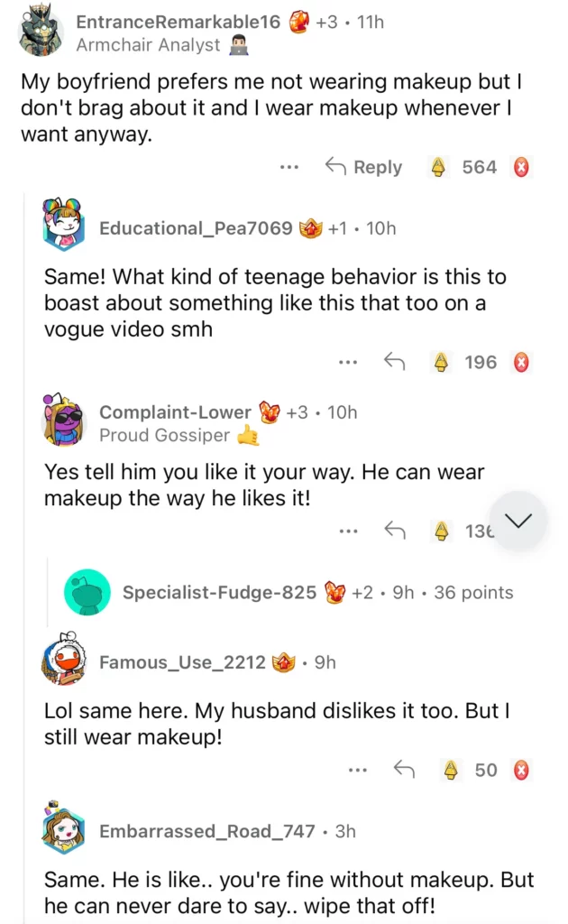Upvote Complaint-Lower's comment
568x924 pixels.
pos(441,531)
